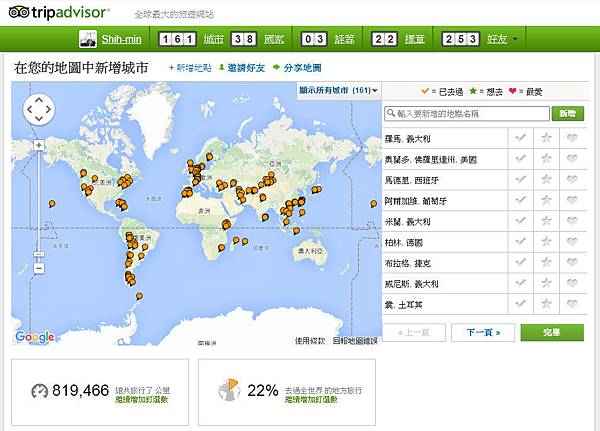Check 羅馬, 義大利 as visited
This screenshot has height=431, width=600.
(520, 138)
